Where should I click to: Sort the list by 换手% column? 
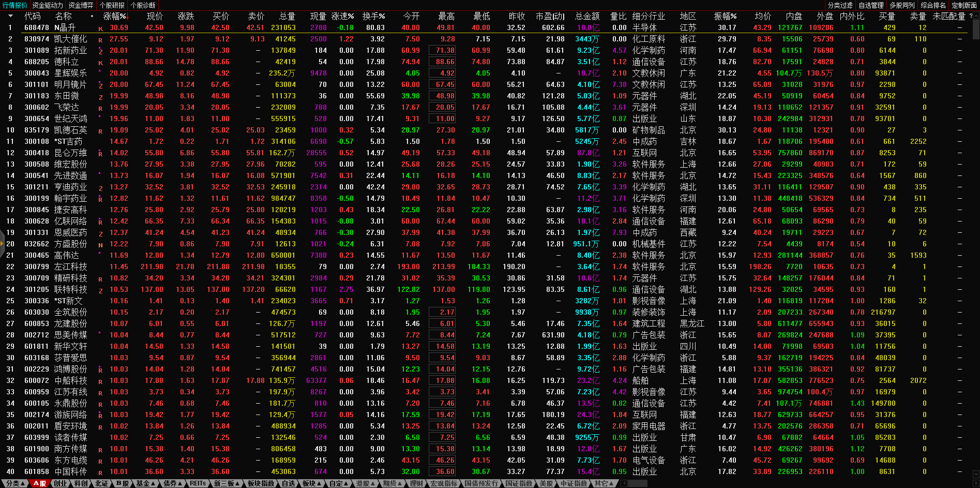[373, 16]
